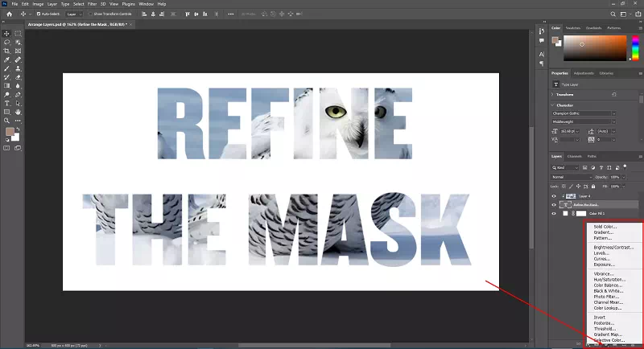Pick a color in the Color panel field
Viewport: 644px width, 349px height.
pyautogui.click(x=595, y=48)
